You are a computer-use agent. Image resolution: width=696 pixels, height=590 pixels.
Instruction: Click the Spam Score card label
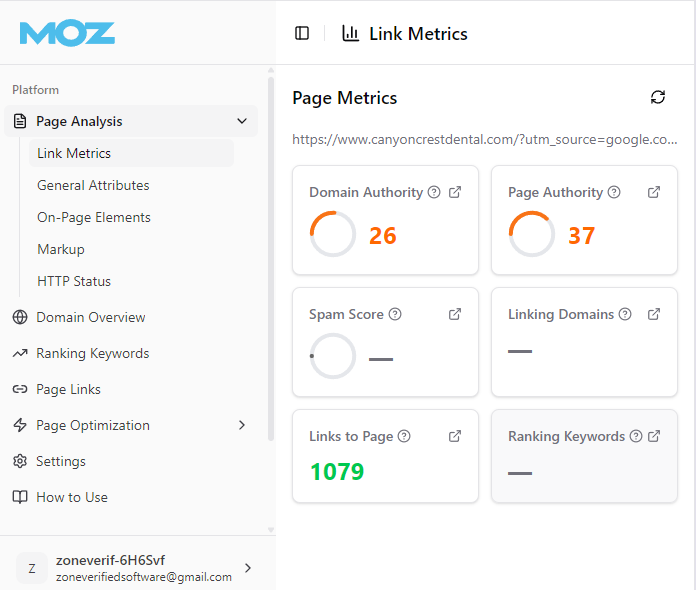point(346,314)
